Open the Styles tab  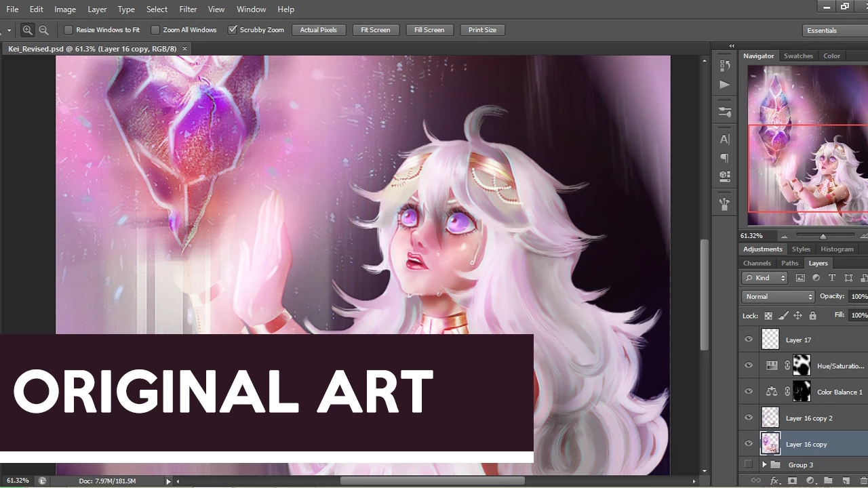click(x=801, y=249)
